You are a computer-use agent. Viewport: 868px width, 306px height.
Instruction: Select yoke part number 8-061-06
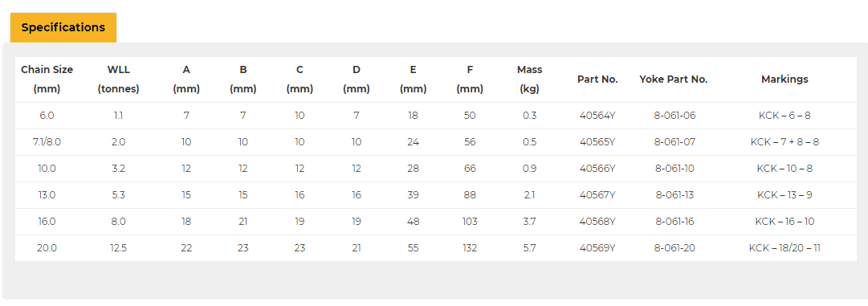pyautogui.click(x=674, y=116)
